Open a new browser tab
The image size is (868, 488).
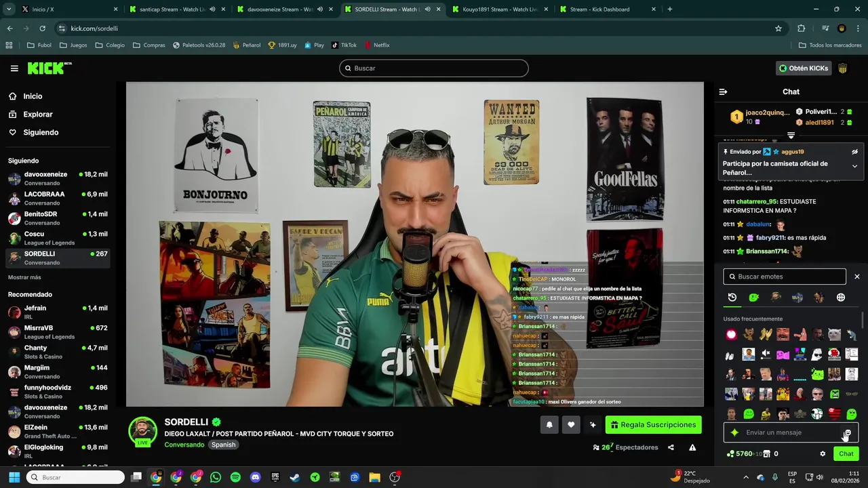[670, 9]
